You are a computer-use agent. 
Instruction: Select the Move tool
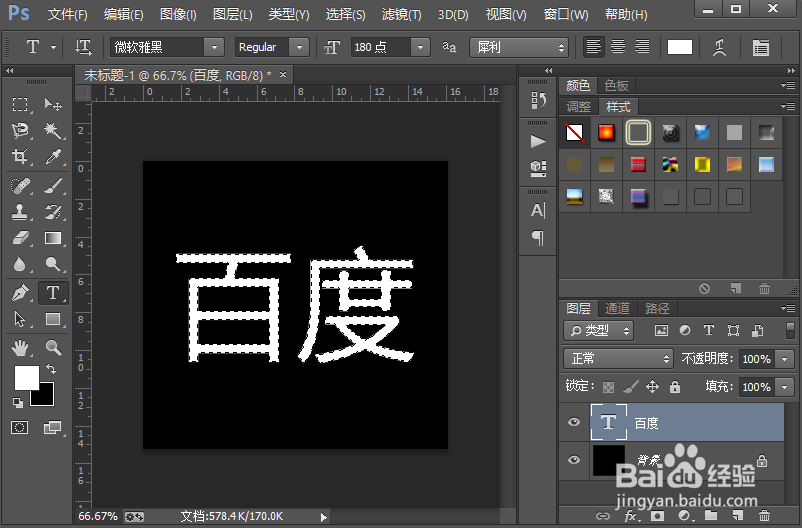(53, 104)
